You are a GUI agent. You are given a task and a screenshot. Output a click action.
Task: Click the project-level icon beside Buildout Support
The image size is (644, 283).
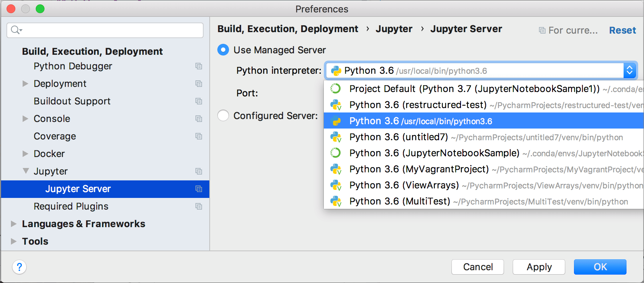(x=199, y=101)
